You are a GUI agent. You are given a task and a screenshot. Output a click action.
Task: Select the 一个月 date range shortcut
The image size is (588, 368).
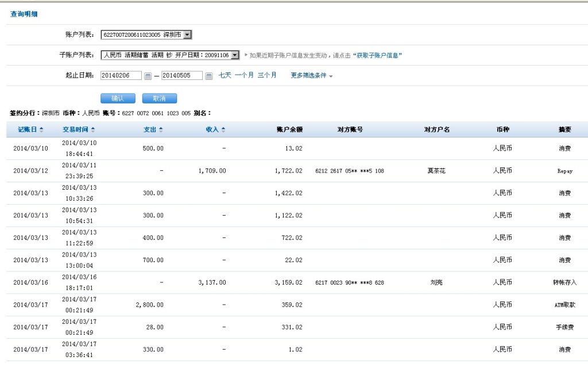coord(244,75)
